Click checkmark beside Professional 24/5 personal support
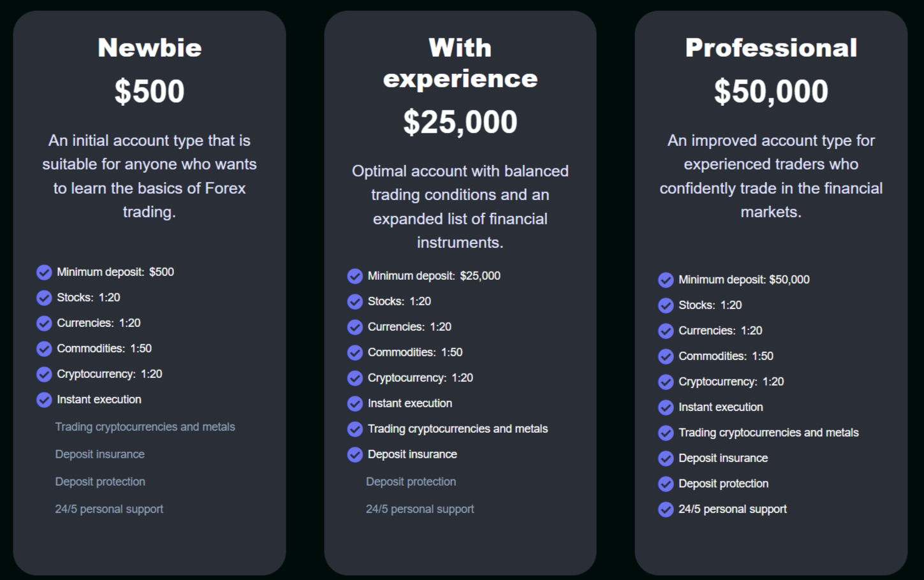 [666, 510]
